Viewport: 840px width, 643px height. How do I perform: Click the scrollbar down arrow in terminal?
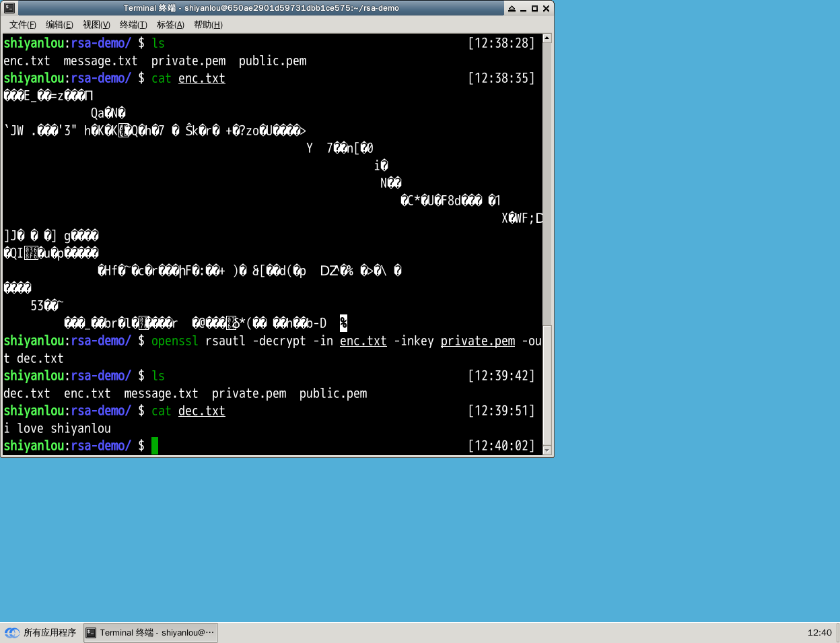click(x=547, y=450)
